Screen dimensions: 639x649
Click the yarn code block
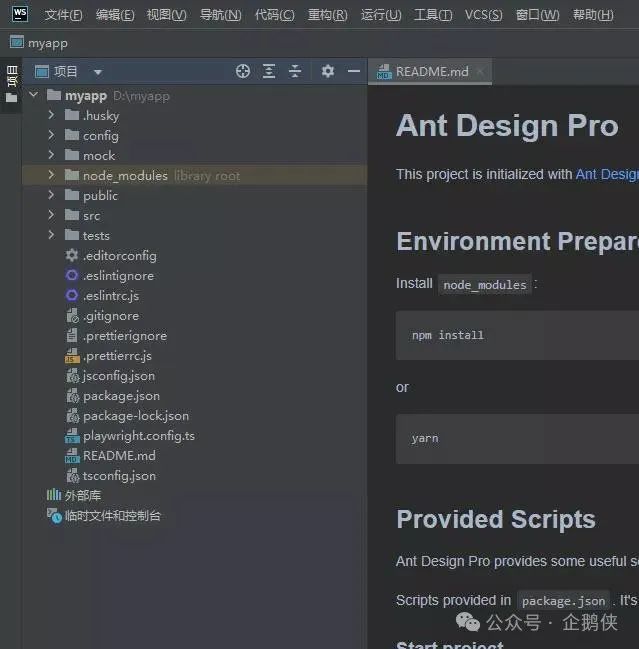[x=517, y=439]
